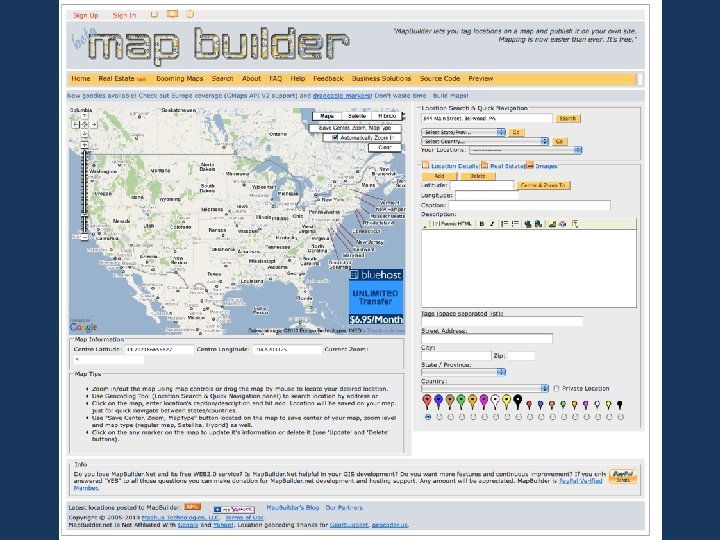Screen dimensions: 720x540
Task: Click the Save Center, Zoom, Map Type button
Action: coord(355,128)
